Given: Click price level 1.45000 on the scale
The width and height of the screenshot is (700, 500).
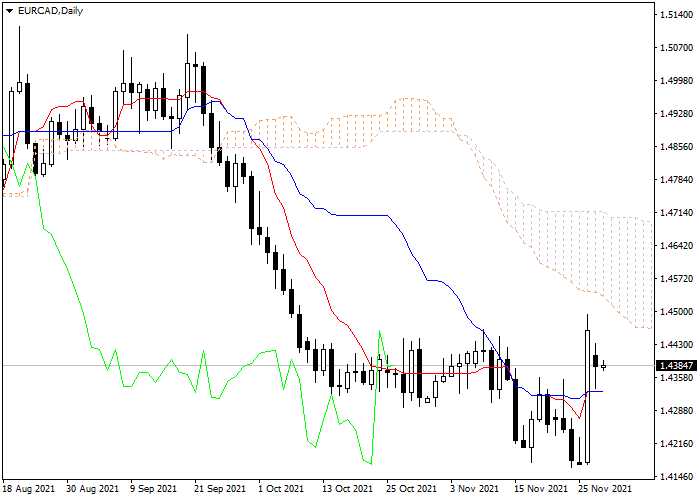Looking at the screenshot, I should [x=677, y=312].
